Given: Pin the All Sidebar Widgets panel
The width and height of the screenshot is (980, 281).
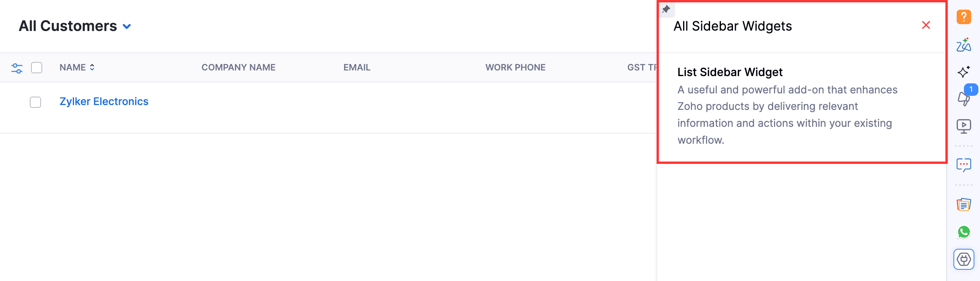Looking at the screenshot, I should click(667, 9).
